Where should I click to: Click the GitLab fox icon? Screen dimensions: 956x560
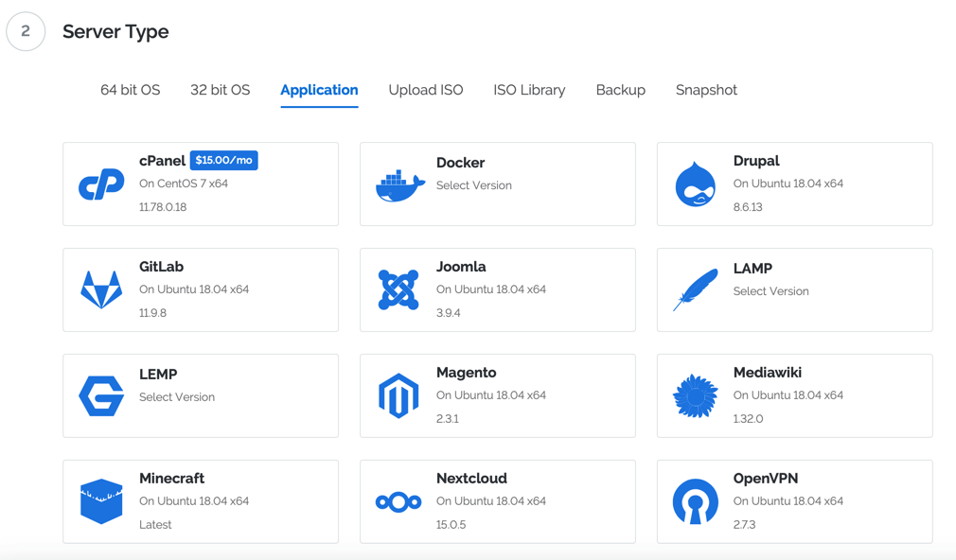point(101,289)
